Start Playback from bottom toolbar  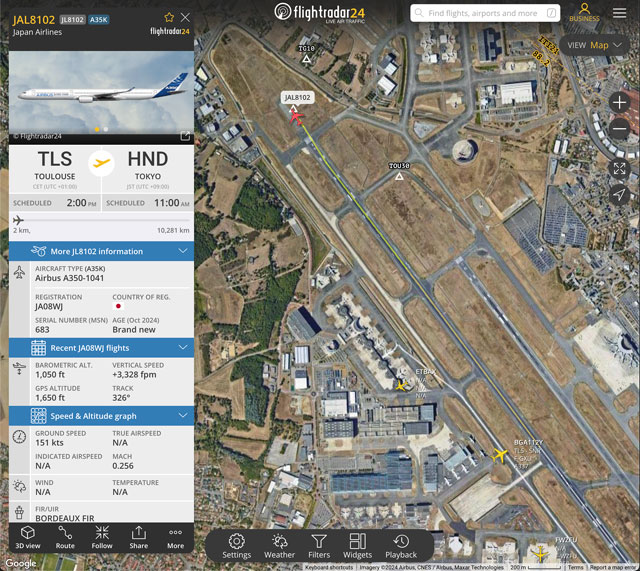401,546
